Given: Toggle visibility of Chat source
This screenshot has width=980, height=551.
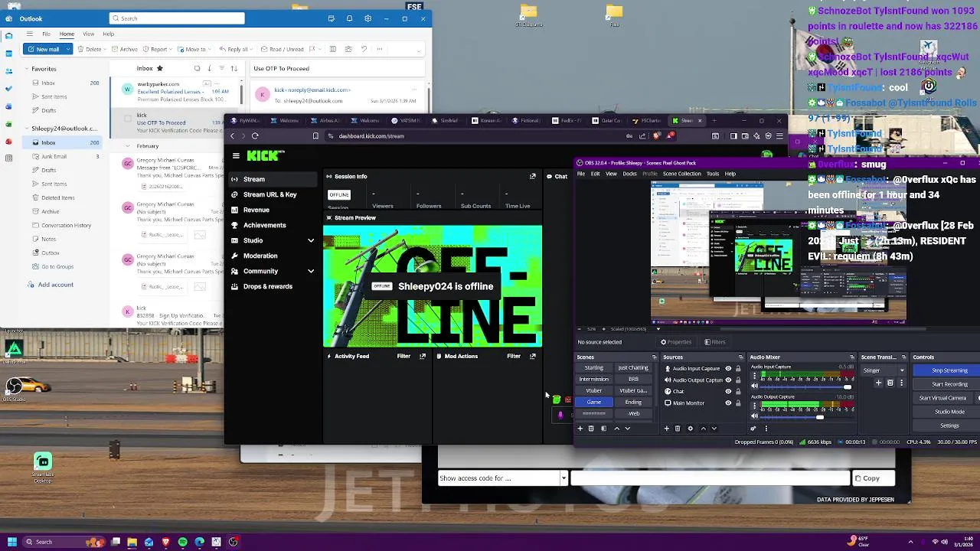Looking at the screenshot, I should tap(728, 391).
